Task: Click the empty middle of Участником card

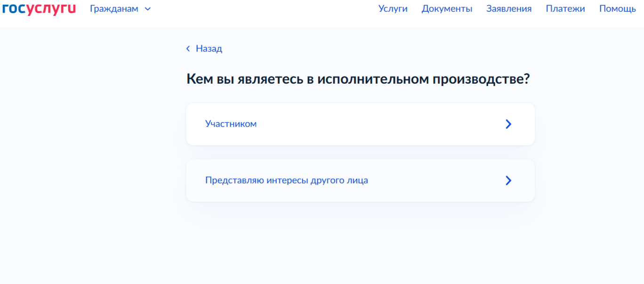Action: 377,124
